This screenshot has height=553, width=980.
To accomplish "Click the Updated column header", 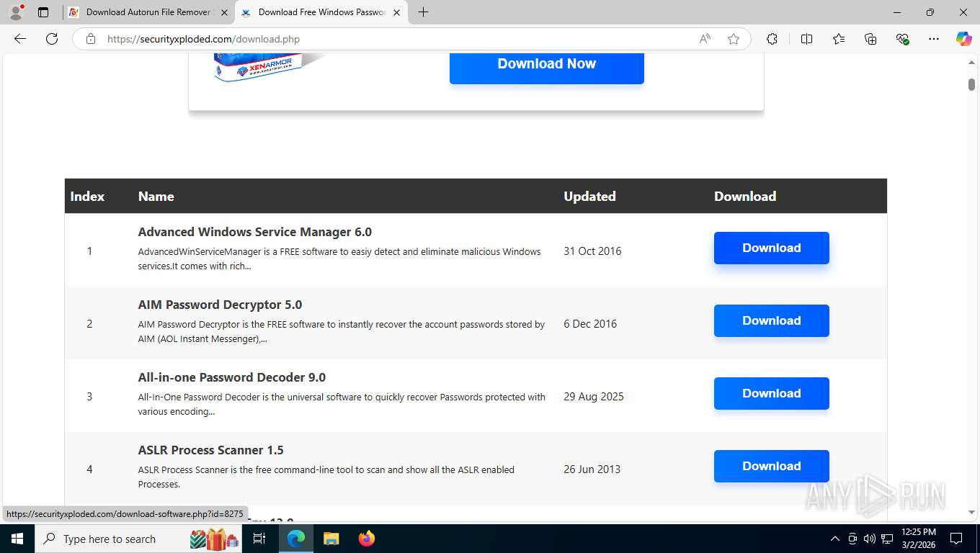I will pyautogui.click(x=589, y=197).
